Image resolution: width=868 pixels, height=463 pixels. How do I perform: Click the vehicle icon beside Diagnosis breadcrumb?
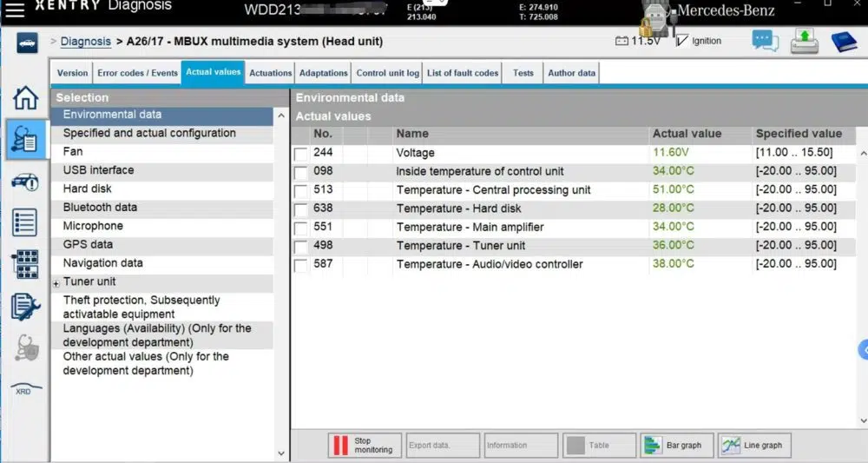[27, 43]
